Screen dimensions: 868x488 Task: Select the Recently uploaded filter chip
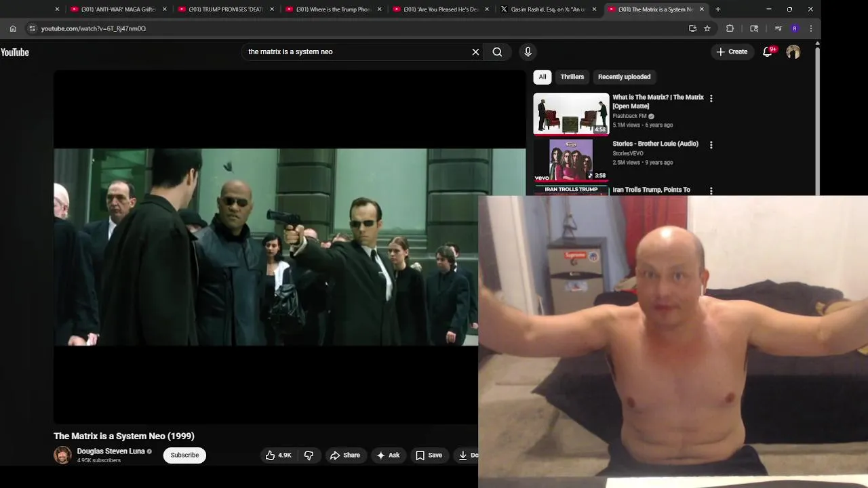click(x=624, y=77)
